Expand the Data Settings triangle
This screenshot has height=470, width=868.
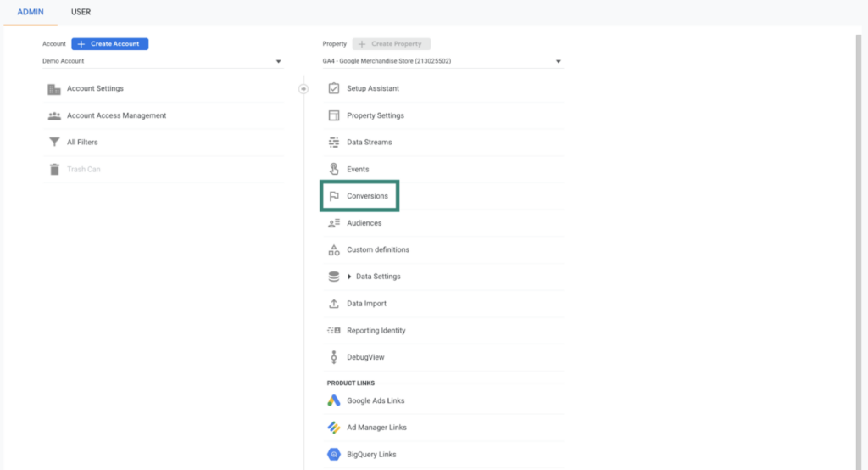click(349, 277)
